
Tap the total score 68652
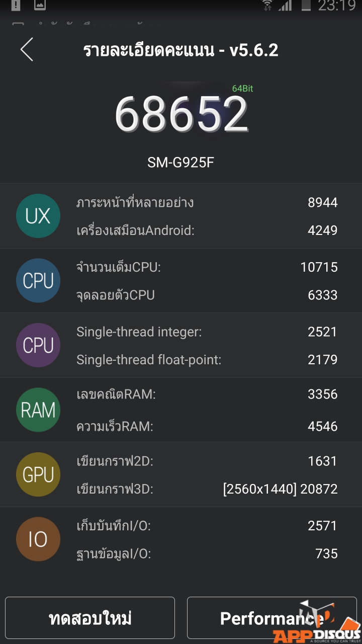click(x=182, y=114)
